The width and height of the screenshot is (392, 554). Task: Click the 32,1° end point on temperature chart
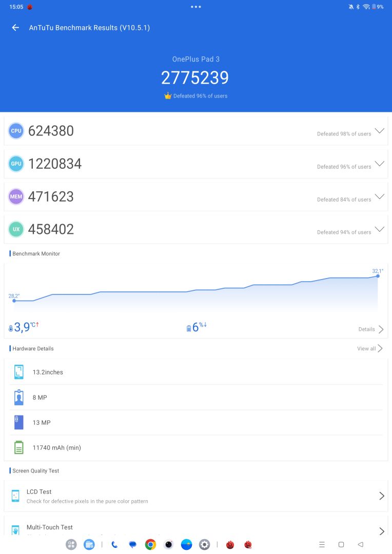pyautogui.click(x=378, y=275)
